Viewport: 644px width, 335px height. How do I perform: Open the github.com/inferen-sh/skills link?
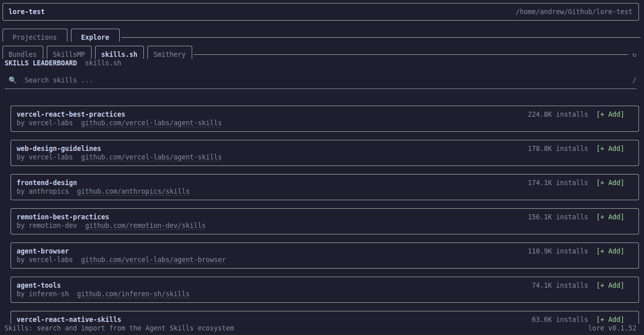[133, 294]
